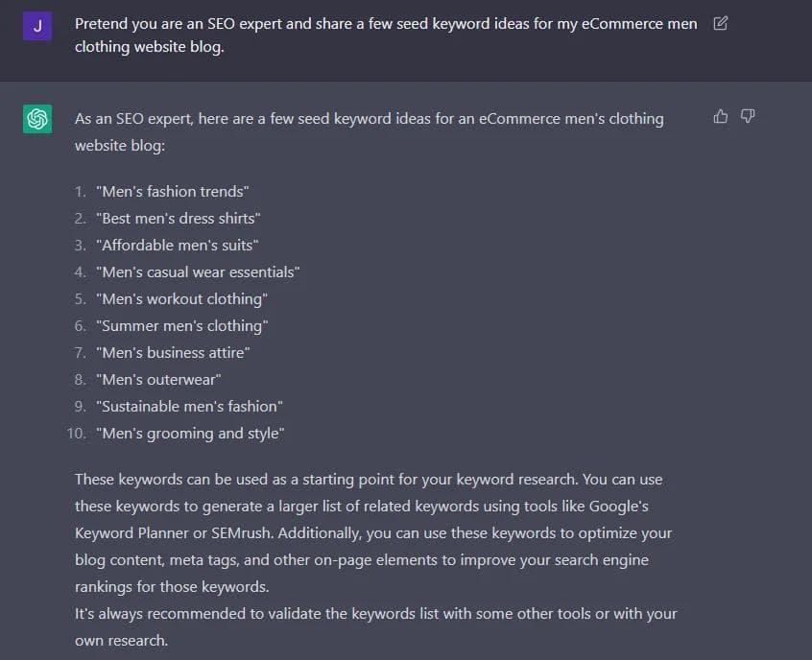812x660 pixels.
Task: Click the "Affordable men's suits" list item
Action: [x=177, y=246]
